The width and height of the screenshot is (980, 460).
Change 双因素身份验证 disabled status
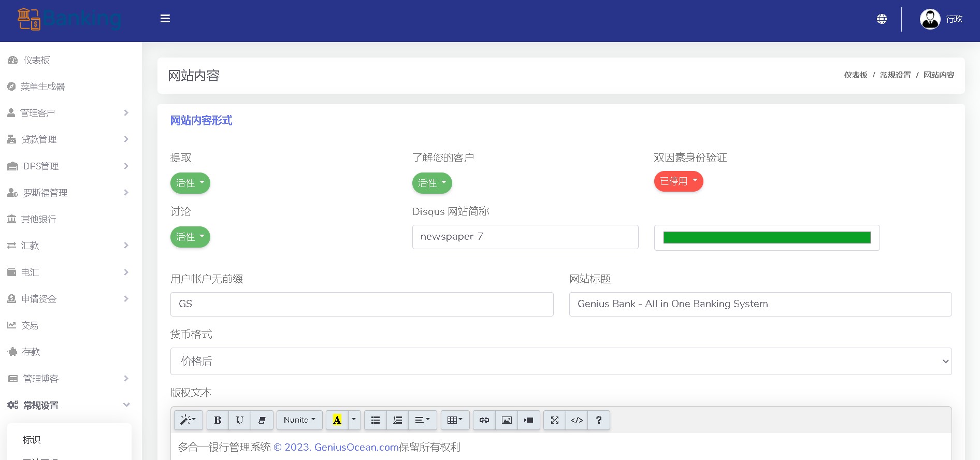tap(679, 181)
